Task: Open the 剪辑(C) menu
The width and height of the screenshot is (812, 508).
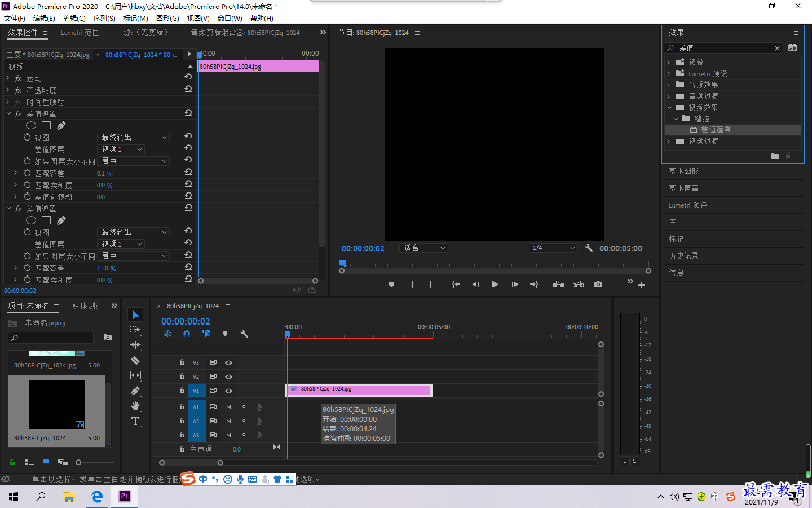Action: (74, 18)
